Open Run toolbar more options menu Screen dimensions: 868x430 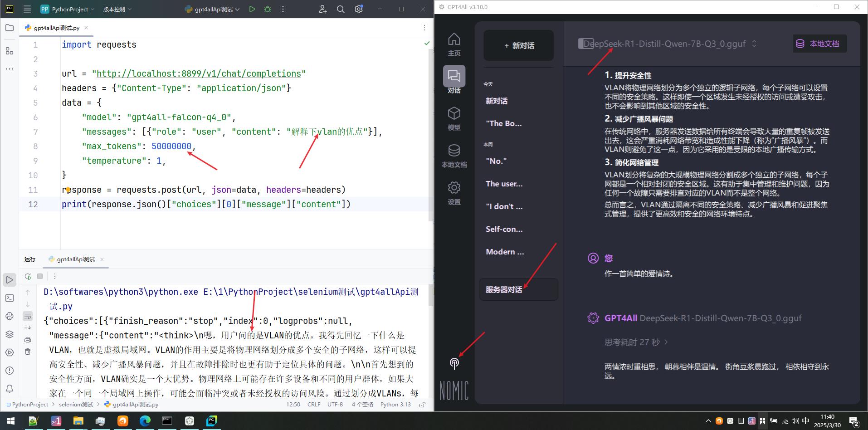coord(55,276)
